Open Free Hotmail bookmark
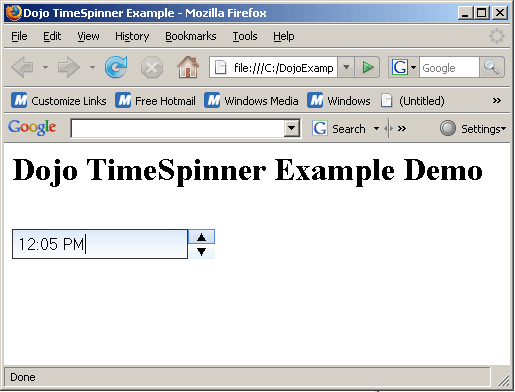 point(155,101)
